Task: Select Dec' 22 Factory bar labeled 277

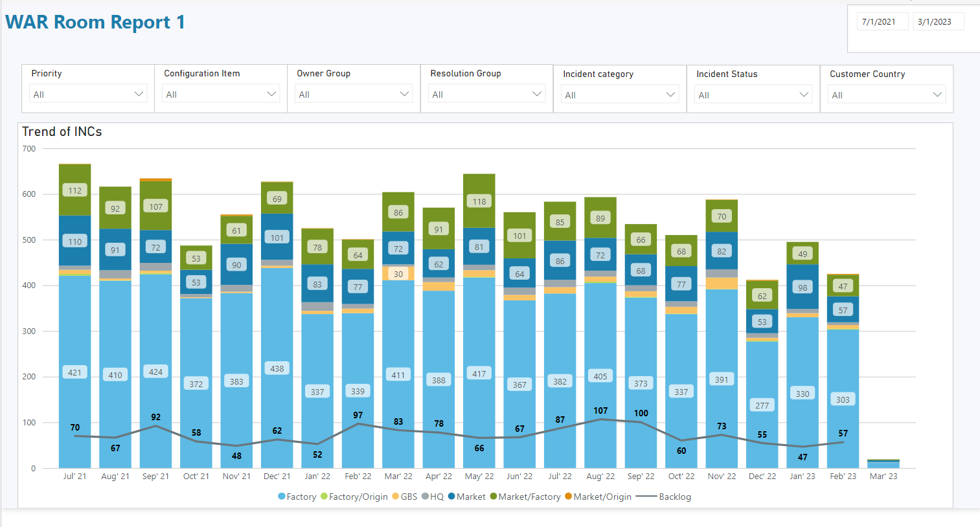Action: pos(762,405)
